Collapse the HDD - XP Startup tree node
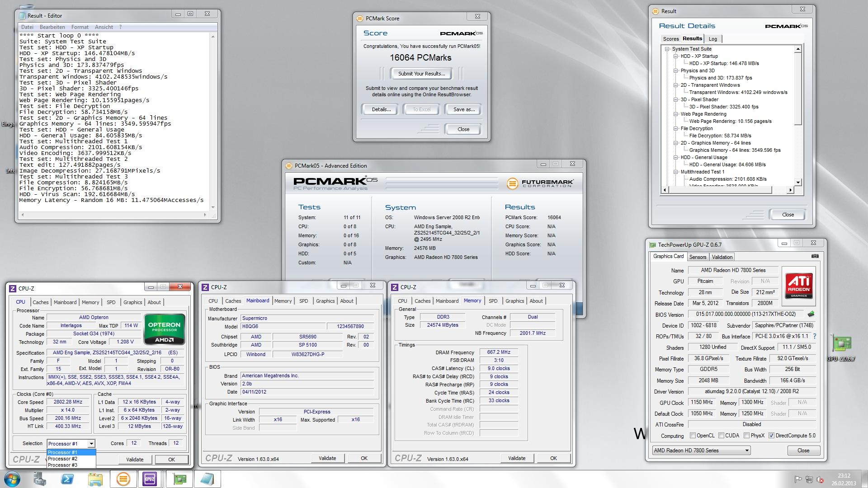 (675, 56)
